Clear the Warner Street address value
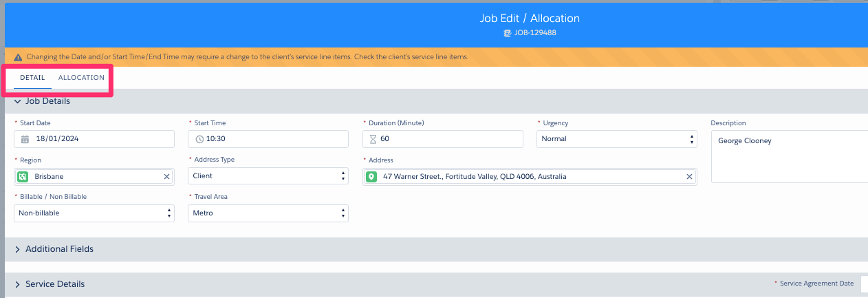The image size is (868, 298). [689, 177]
